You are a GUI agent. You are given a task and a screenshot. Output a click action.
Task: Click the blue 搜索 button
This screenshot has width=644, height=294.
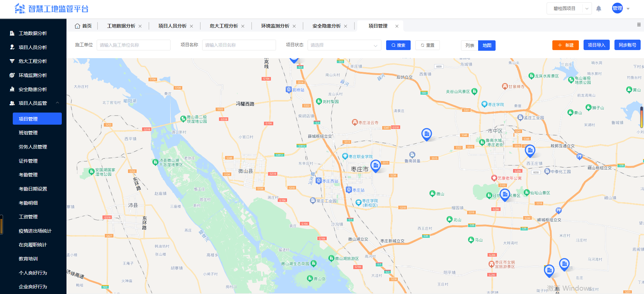click(398, 45)
